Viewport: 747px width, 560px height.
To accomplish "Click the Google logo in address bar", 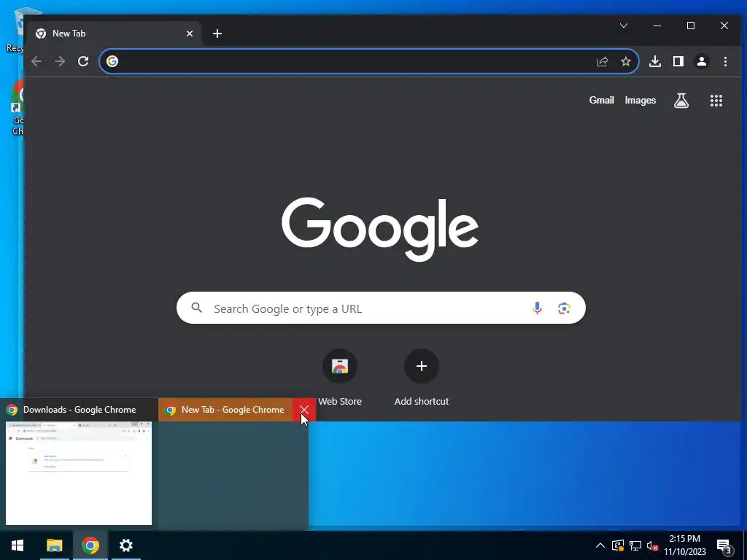I will [x=112, y=61].
